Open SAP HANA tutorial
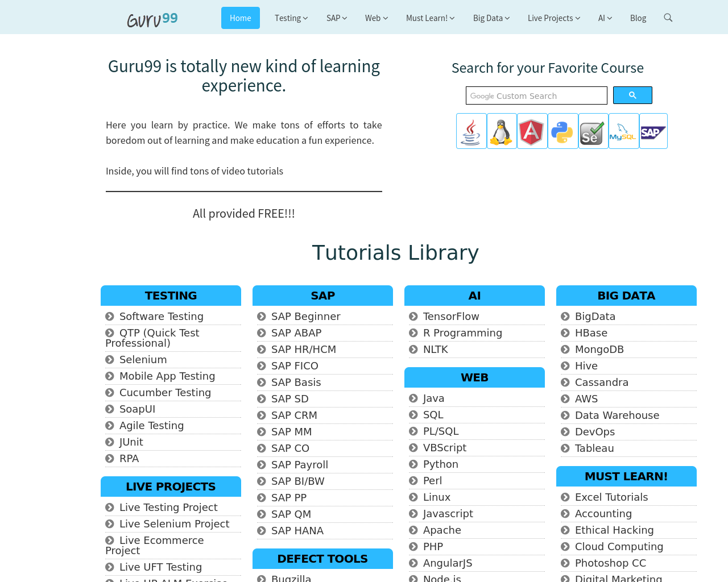Image resolution: width=728 pixels, height=582 pixels. [297, 531]
